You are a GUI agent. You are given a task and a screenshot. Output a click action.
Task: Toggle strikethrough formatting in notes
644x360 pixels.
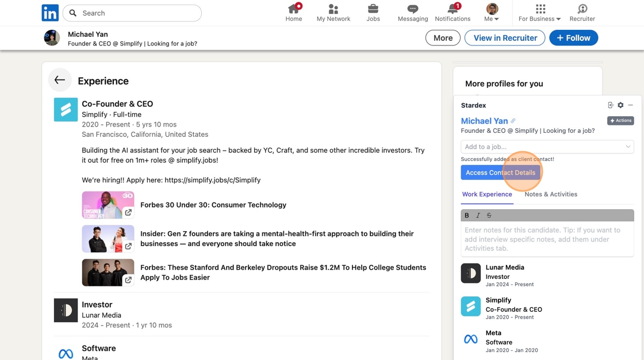pyautogui.click(x=489, y=216)
